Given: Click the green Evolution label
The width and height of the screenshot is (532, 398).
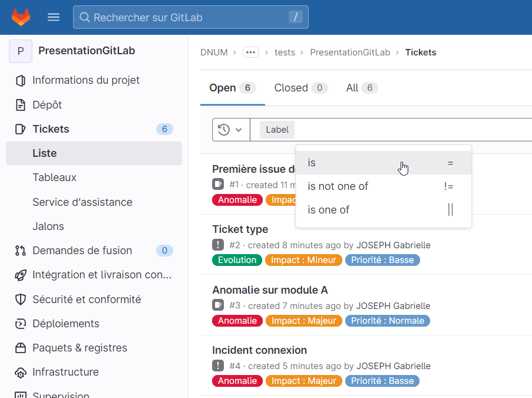Looking at the screenshot, I should (x=237, y=260).
